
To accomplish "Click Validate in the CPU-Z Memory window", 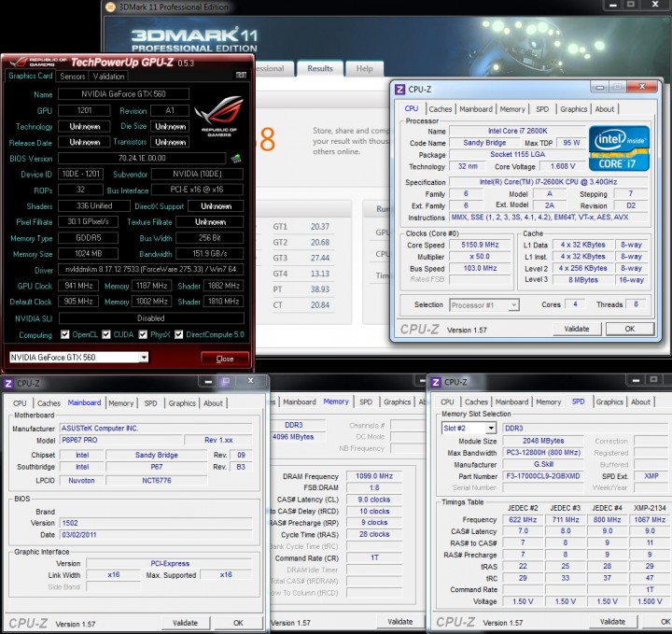I will [x=399, y=622].
